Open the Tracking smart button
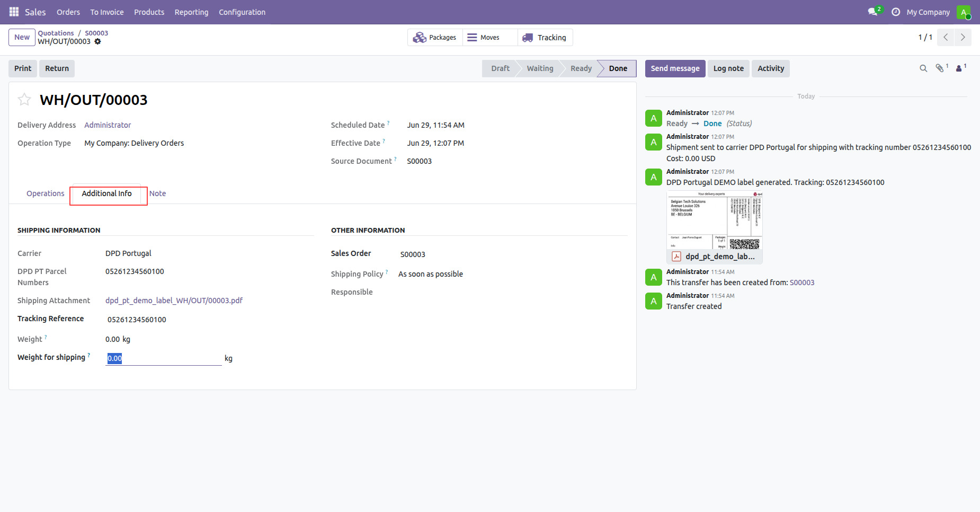The width and height of the screenshot is (980, 512). click(x=545, y=37)
